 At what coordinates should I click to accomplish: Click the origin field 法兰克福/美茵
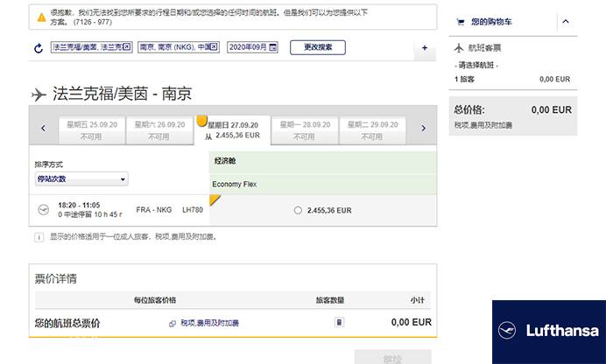point(92,47)
